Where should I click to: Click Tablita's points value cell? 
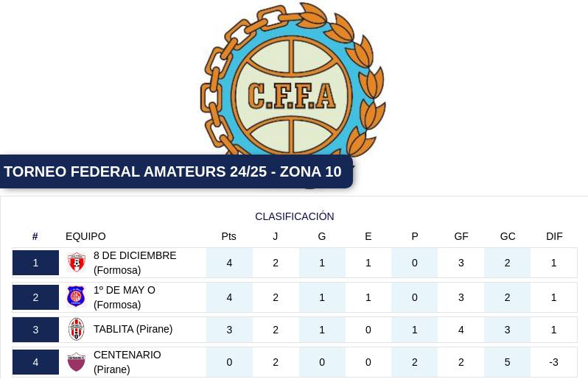[229, 330]
